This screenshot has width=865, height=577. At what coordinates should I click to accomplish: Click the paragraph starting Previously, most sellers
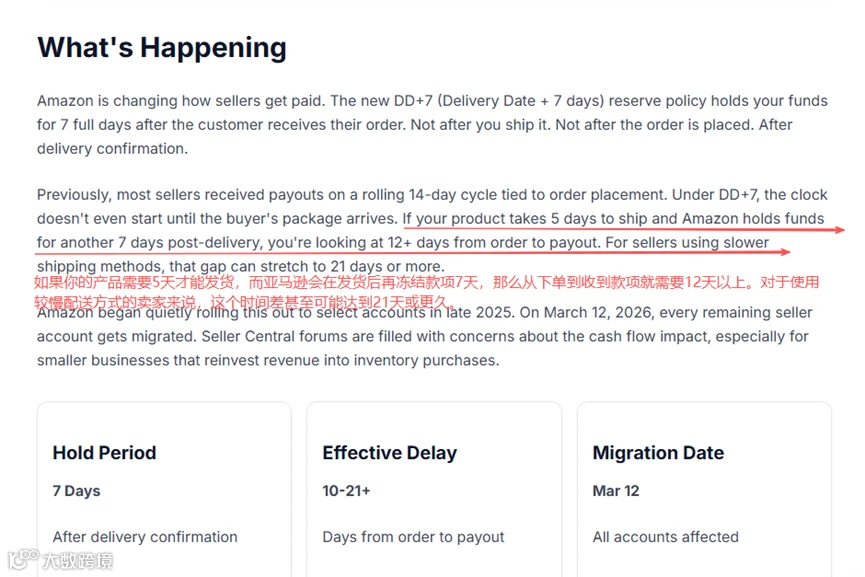click(432, 230)
